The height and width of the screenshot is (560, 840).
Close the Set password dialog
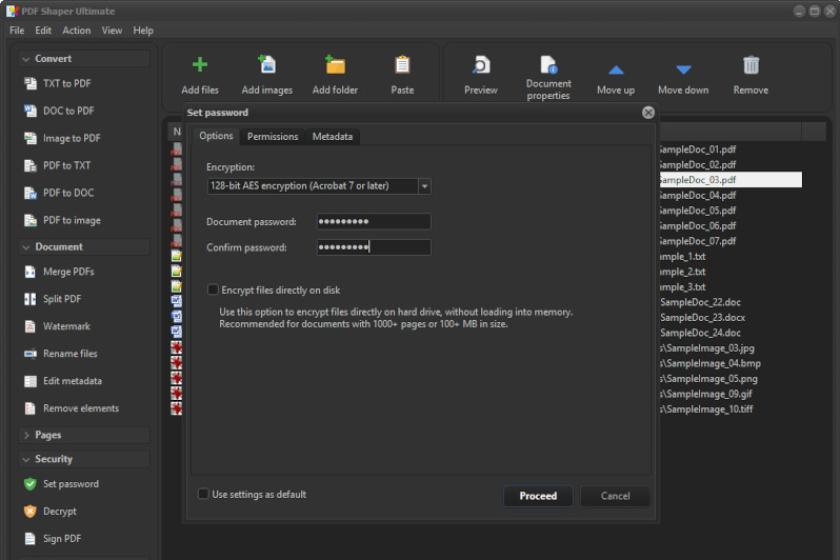click(x=648, y=113)
